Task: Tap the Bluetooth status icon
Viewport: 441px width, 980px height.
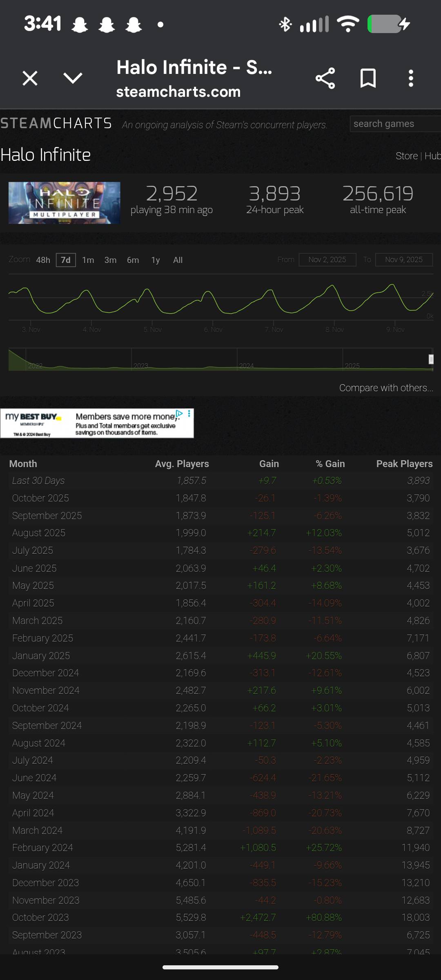Action: click(285, 24)
